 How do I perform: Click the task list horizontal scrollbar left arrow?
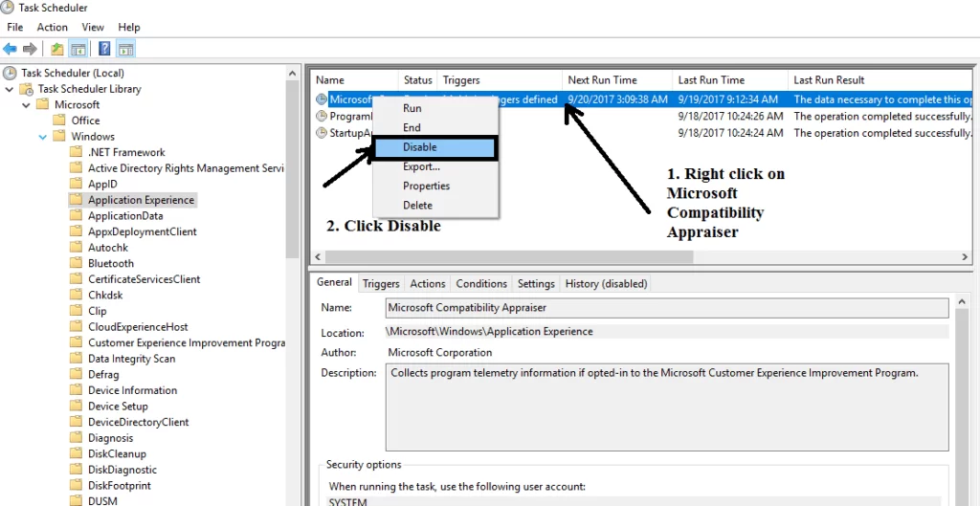coord(318,257)
